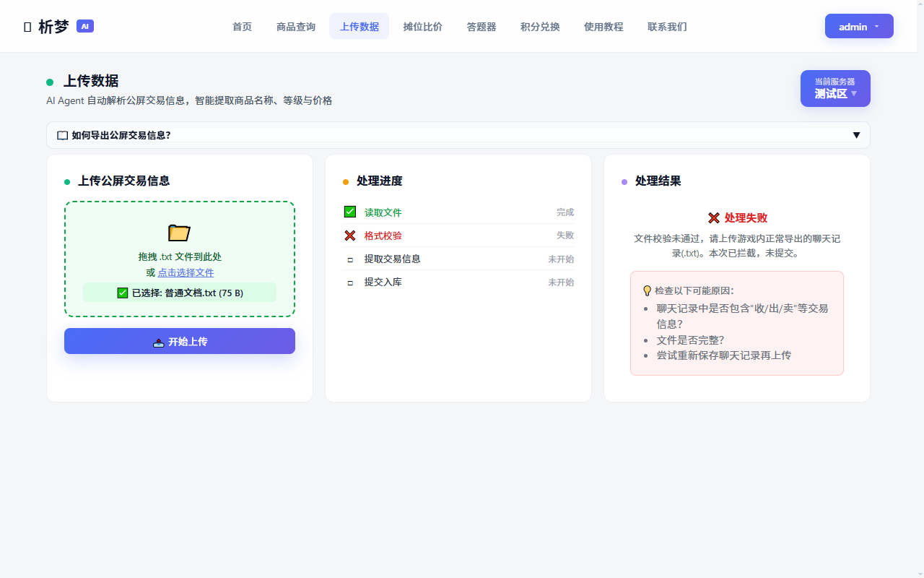Click the green check icon beside 读取文件
924x578 pixels.
point(350,212)
